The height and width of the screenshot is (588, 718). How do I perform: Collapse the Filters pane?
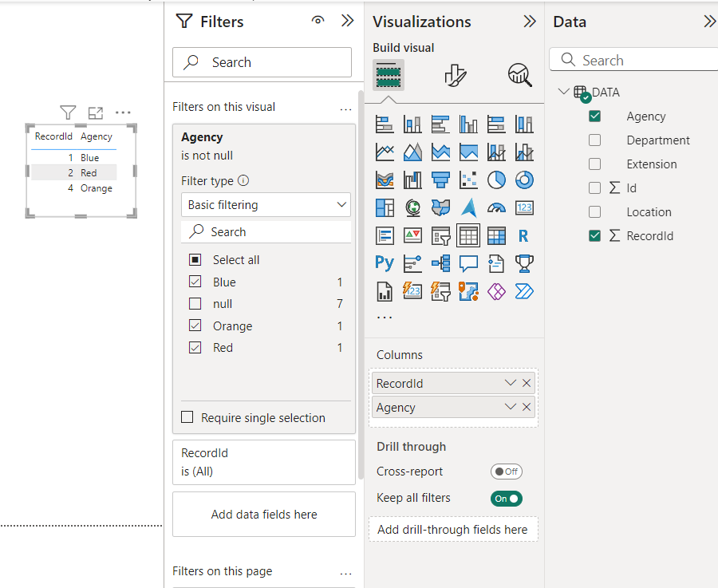[348, 21]
